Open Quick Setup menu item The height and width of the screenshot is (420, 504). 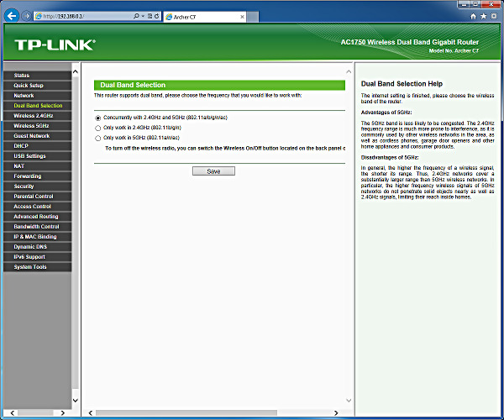38,86
